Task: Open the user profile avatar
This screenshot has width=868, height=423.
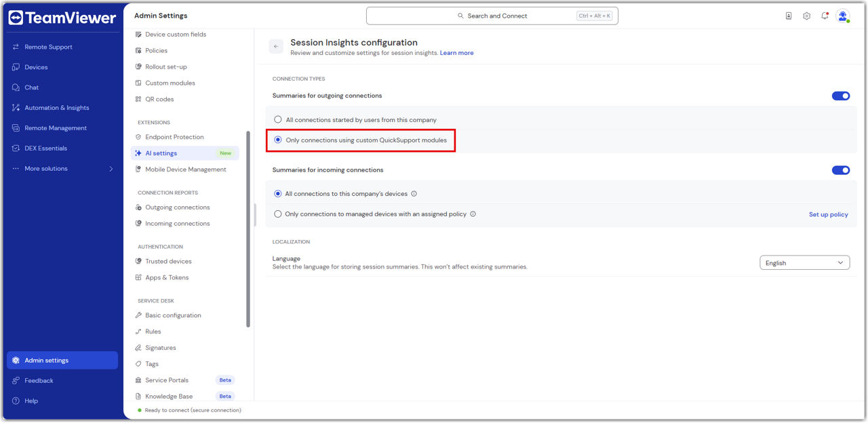Action: pos(843,16)
